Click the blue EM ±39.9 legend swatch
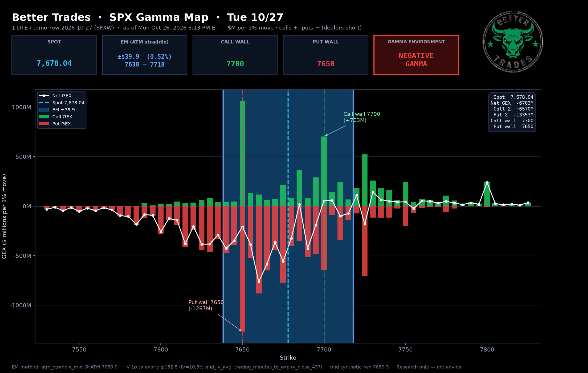The image size is (588, 373). [x=44, y=110]
